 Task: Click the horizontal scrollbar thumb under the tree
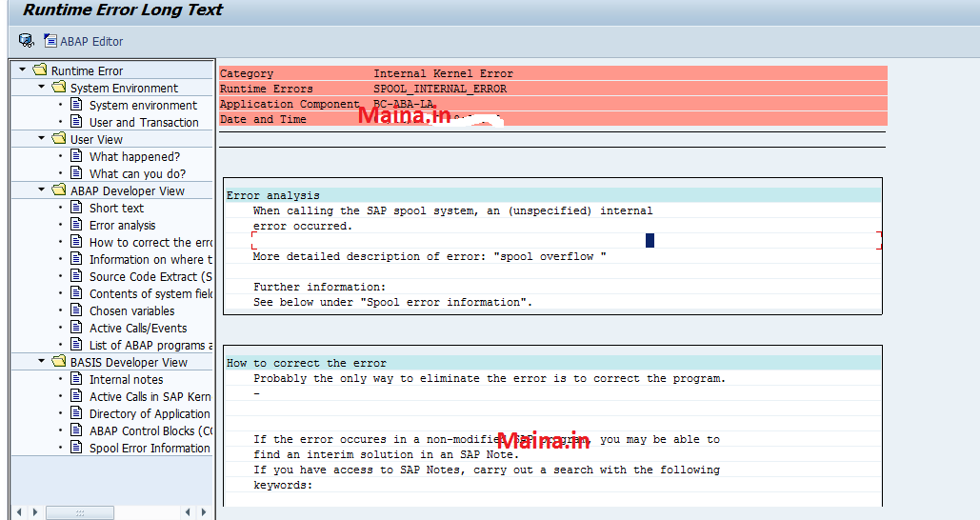[80, 512]
